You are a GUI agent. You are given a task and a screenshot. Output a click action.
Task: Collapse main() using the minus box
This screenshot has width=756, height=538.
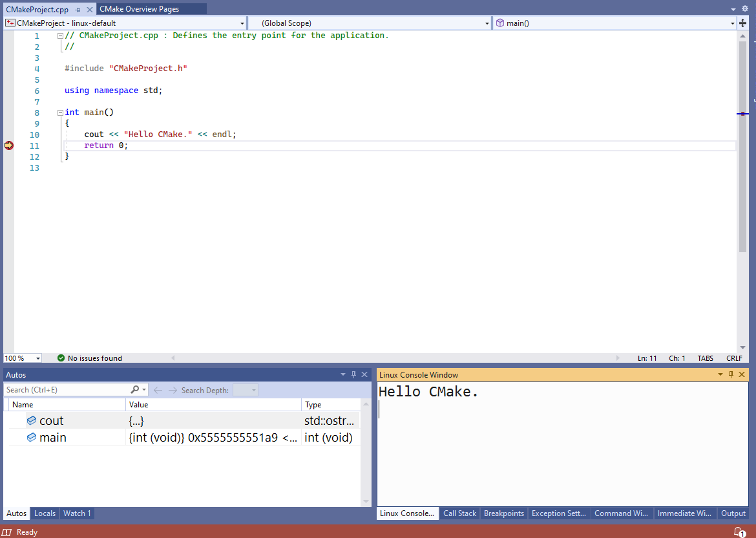click(x=59, y=112)
